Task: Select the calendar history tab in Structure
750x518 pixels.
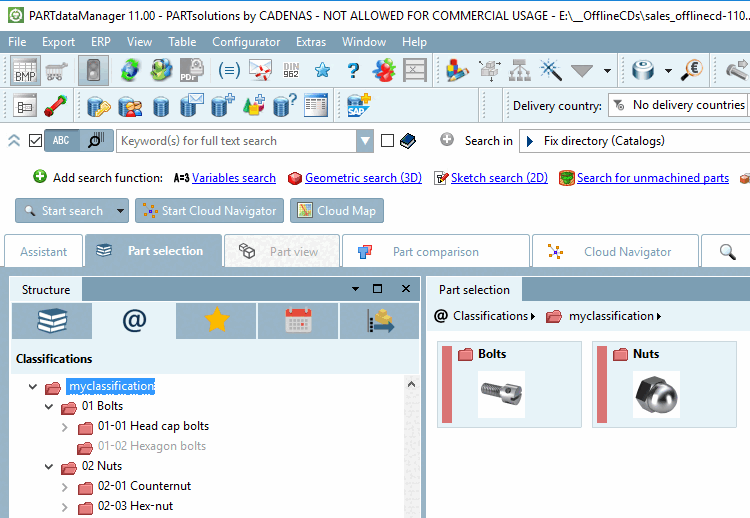Action: click(298, 320)
